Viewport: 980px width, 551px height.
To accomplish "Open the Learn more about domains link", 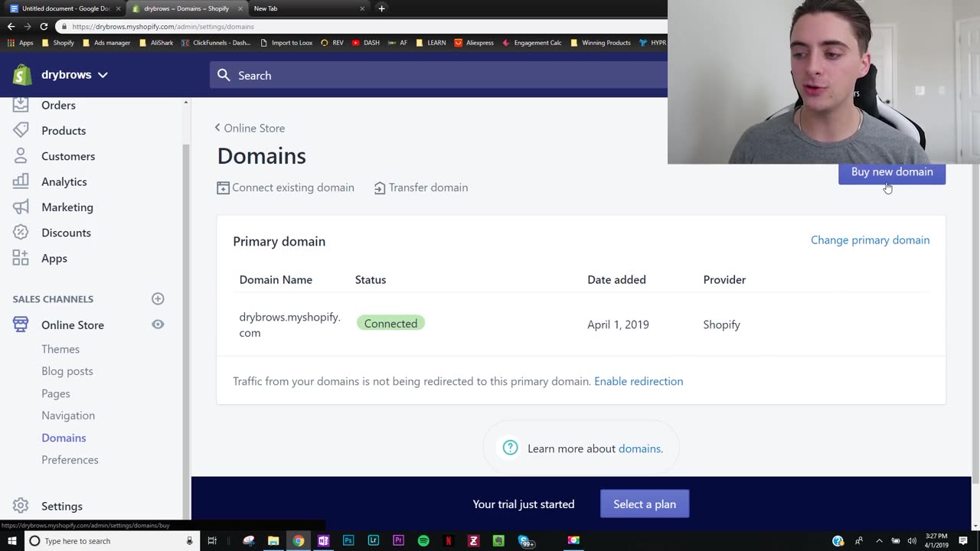I will (639, 448).
